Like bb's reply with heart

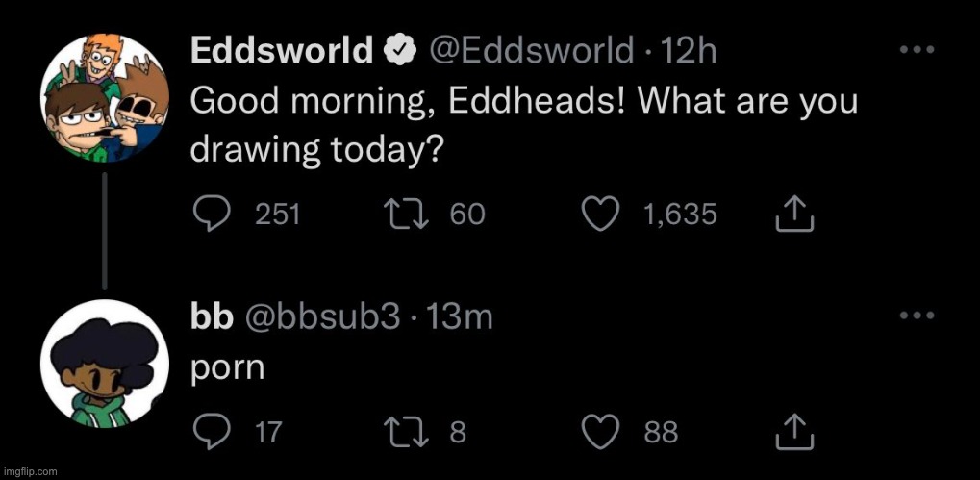pos(602,432)
